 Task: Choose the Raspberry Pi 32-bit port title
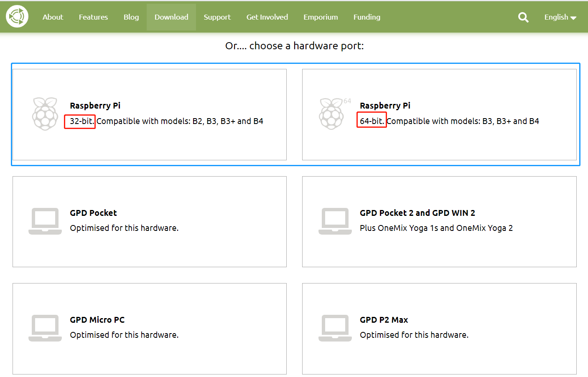coord(95,106)
